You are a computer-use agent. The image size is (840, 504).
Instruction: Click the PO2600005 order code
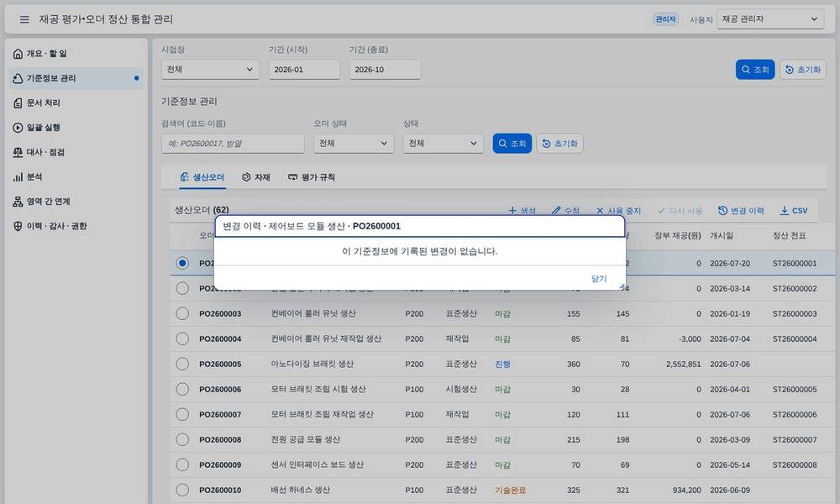coord(220,365)
